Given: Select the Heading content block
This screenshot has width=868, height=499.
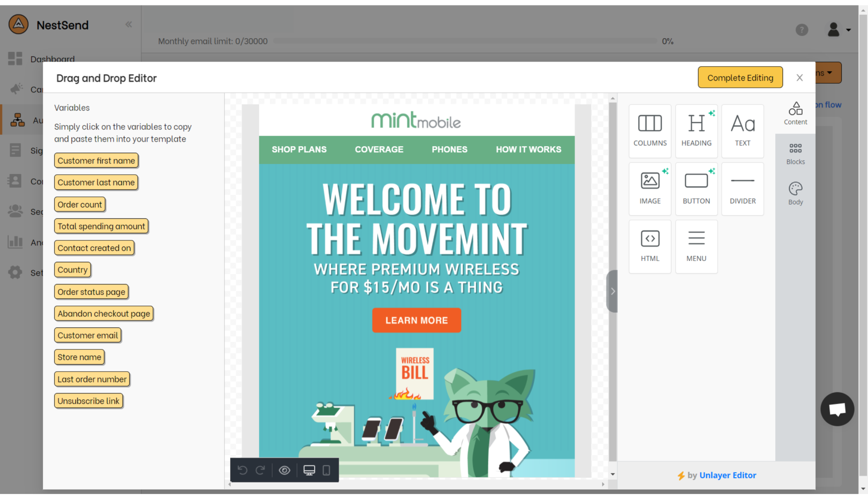Looking at the screenshot, I should pos(696,131).
